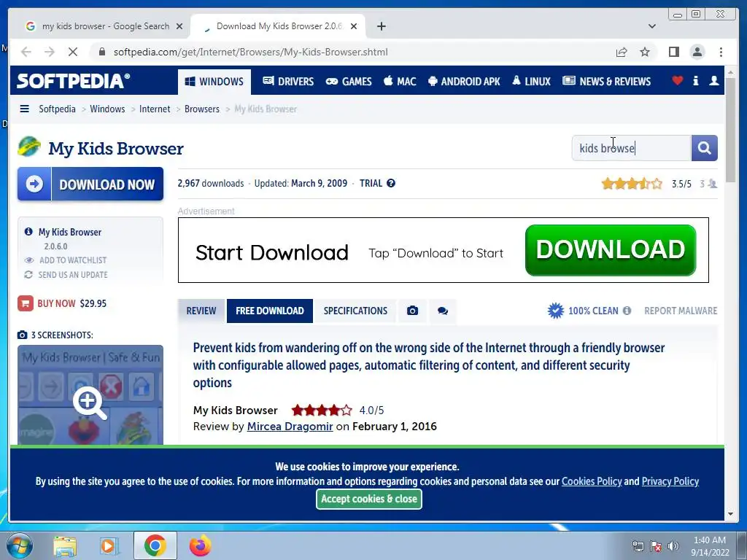This screenshot has width=747, height=560.
Task: Close the Google Search tab
Action: click(x=179, y=26)
